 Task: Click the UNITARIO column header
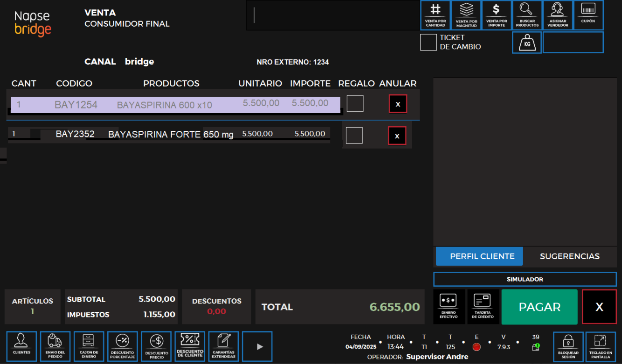tap(260, 83)
